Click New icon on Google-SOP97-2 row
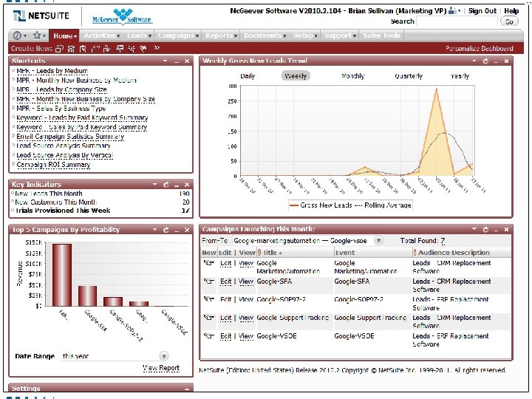The image size is (532, 399). point(208,299)
